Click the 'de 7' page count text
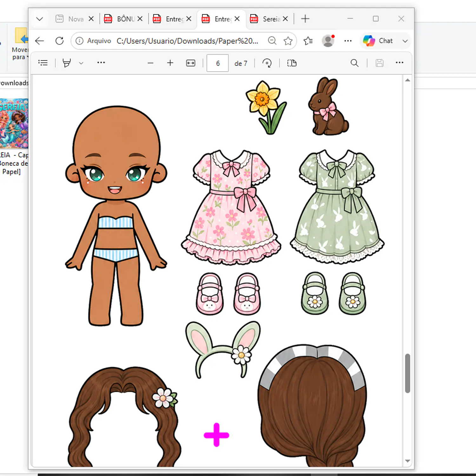 (x=241, y=63)
